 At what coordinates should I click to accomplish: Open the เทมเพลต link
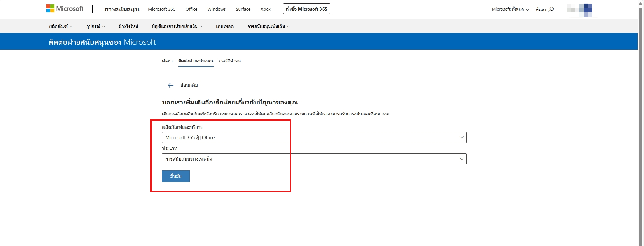click(x=225, y=27)
